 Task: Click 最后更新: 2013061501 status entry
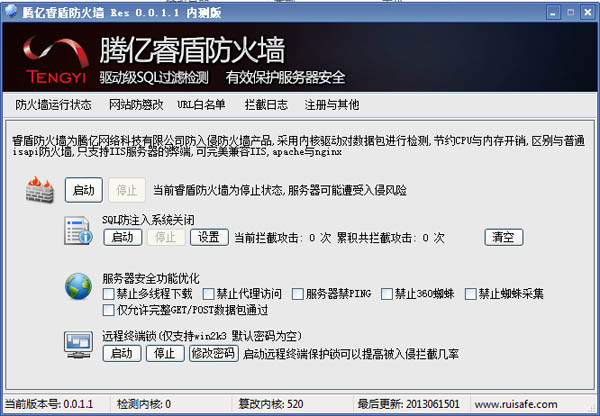[408, 404]
